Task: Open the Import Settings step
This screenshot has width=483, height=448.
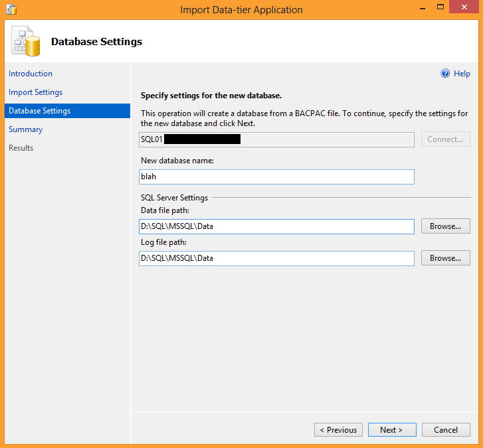Action: (x=36, y=92)
